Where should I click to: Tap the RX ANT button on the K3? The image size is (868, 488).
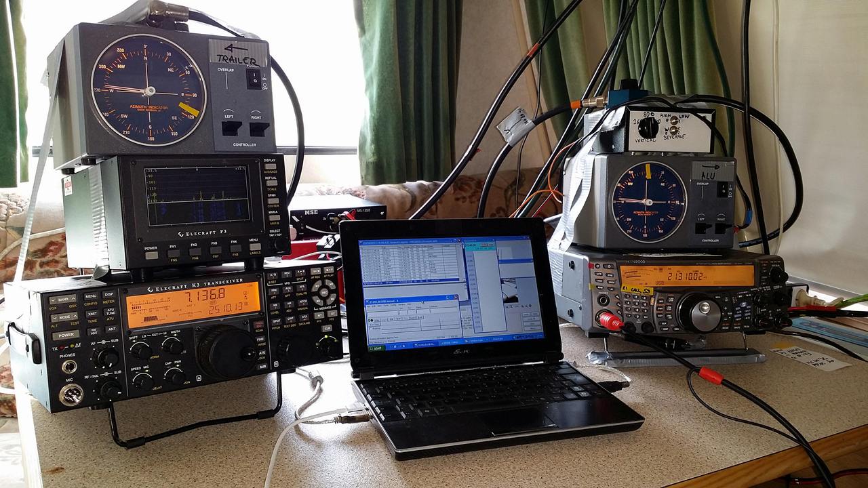(x=94, y=331)
